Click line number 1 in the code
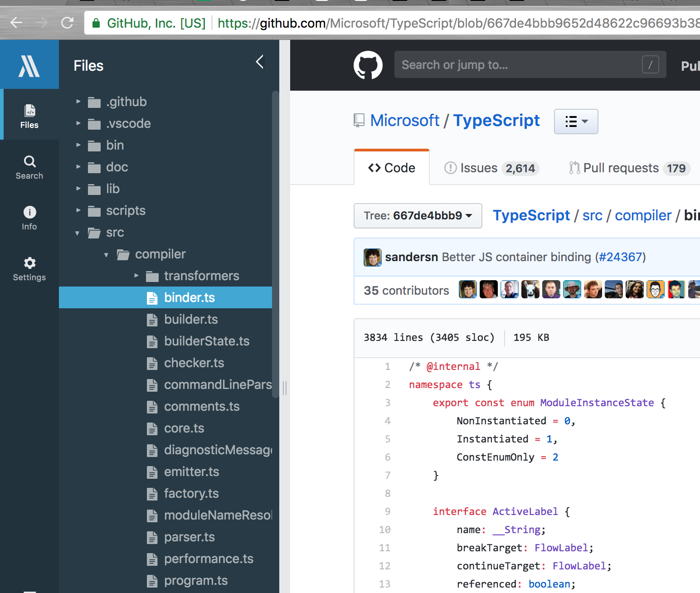700x593 pixels. [388, 366]
